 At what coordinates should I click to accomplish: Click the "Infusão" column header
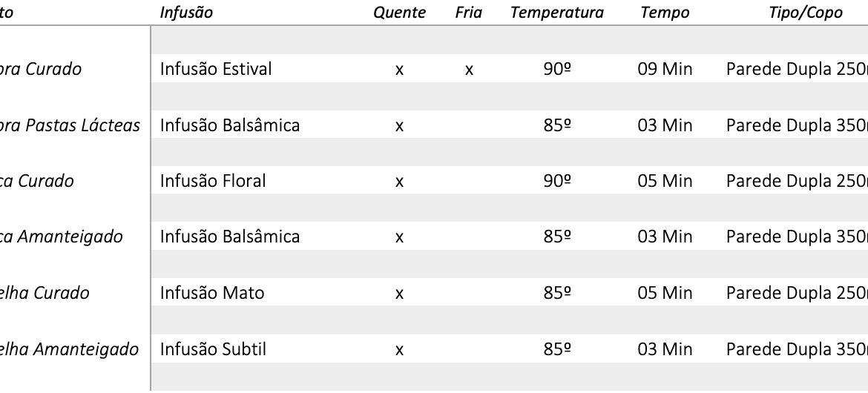pyautogui.click(x=186, y=13)
